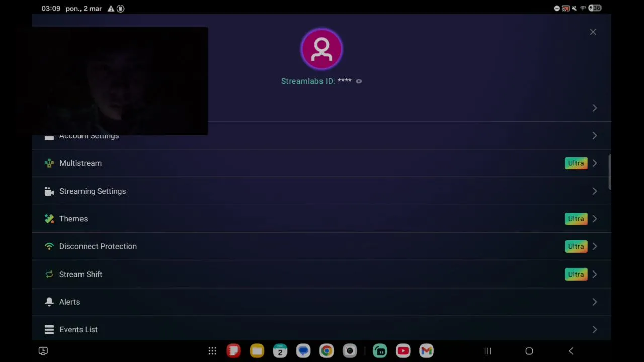Viewport: 644px width, 362px height.
Task: Tap the status bar clock 03:09
Action: [x=51, y=9]
